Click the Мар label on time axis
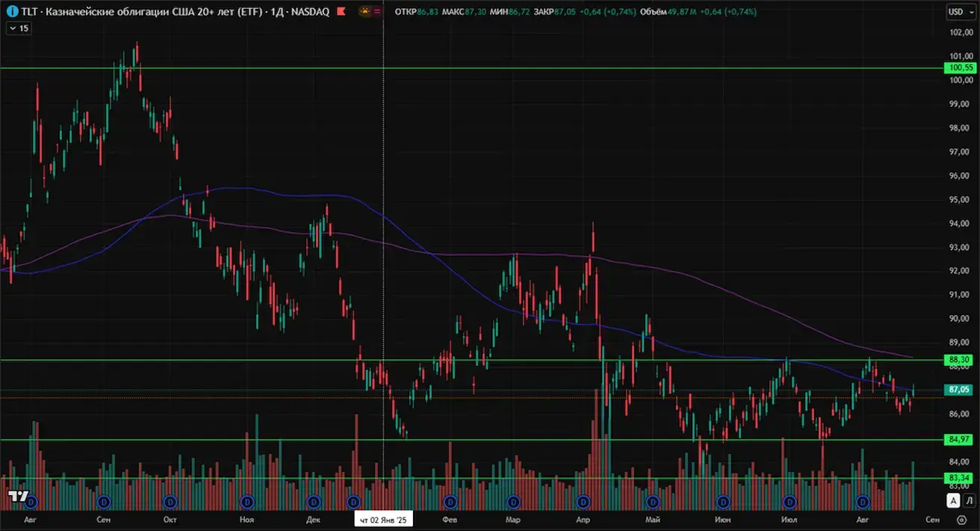The height and width of the screenshot is (531, 980). tap(513, 519)
